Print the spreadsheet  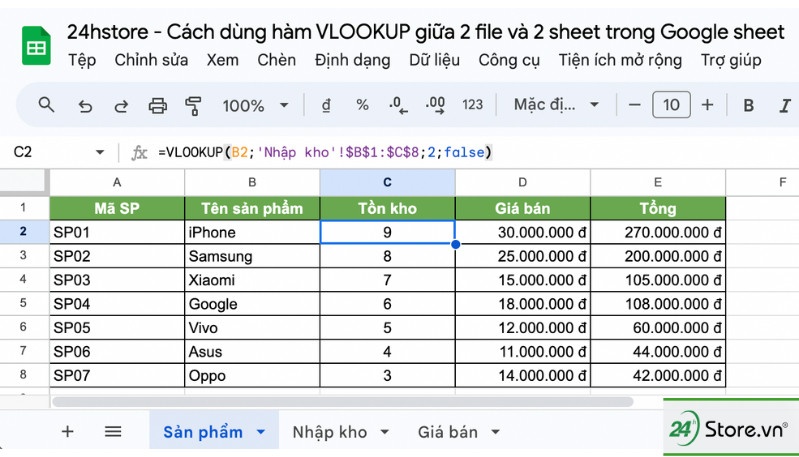157,106
